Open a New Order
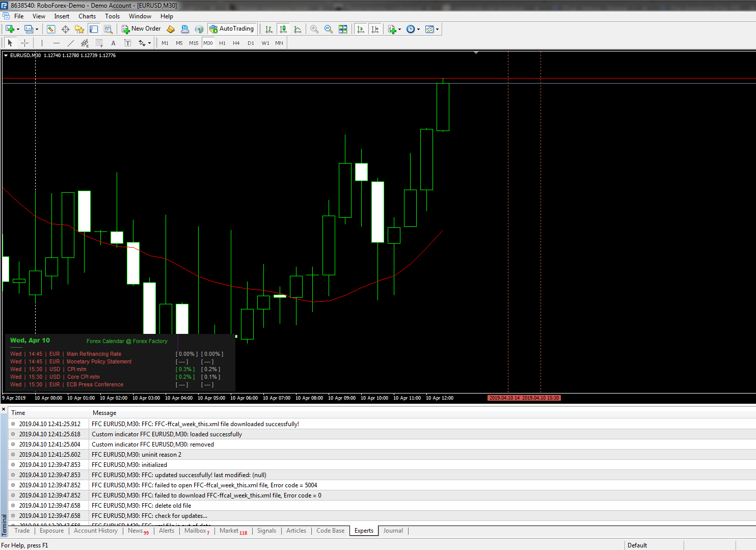The height and width of the screenshot is (550, 756). (141, 29)
